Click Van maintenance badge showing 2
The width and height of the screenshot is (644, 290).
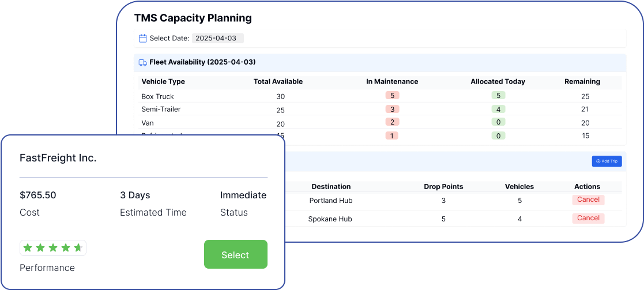[x=392, y=122]
